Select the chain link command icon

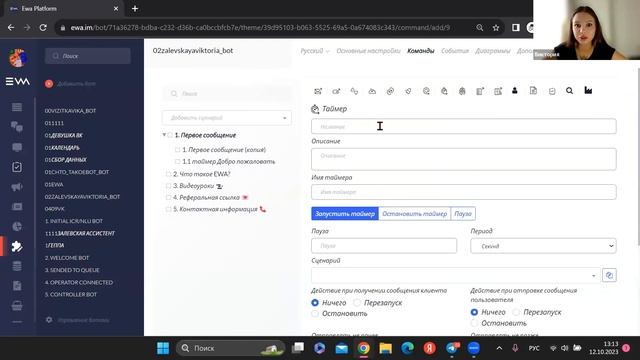390,91
